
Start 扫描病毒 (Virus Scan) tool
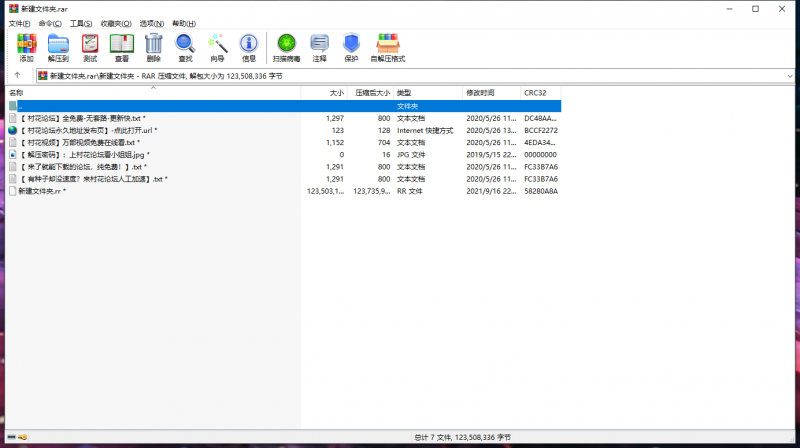tap(287, 46)
